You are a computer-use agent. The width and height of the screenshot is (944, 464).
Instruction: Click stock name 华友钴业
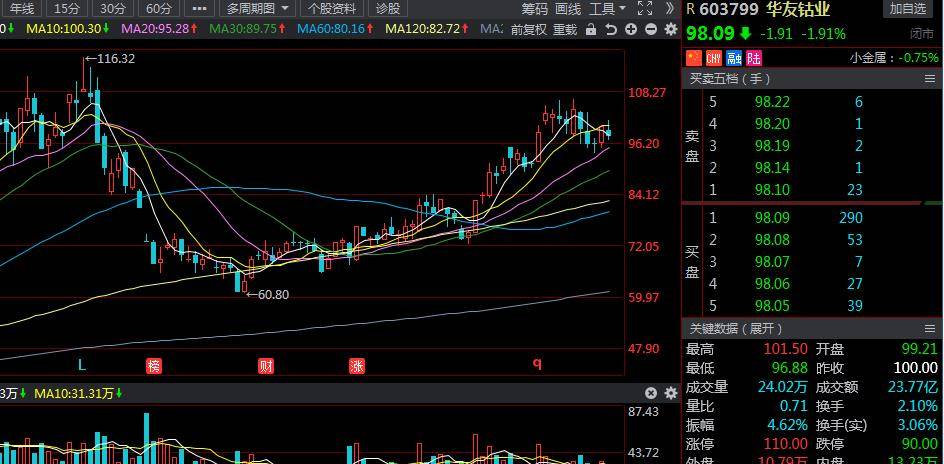798,9
